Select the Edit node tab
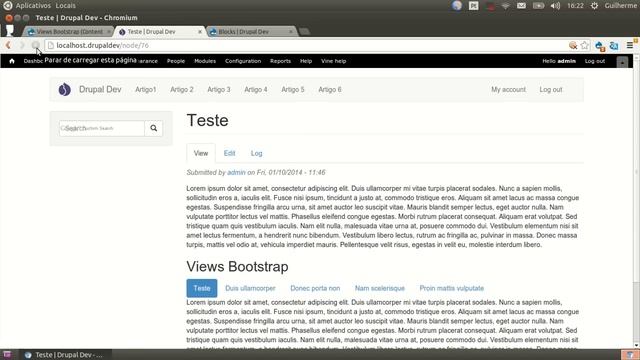This screenshot has height=360, width=640. point(229,153)
